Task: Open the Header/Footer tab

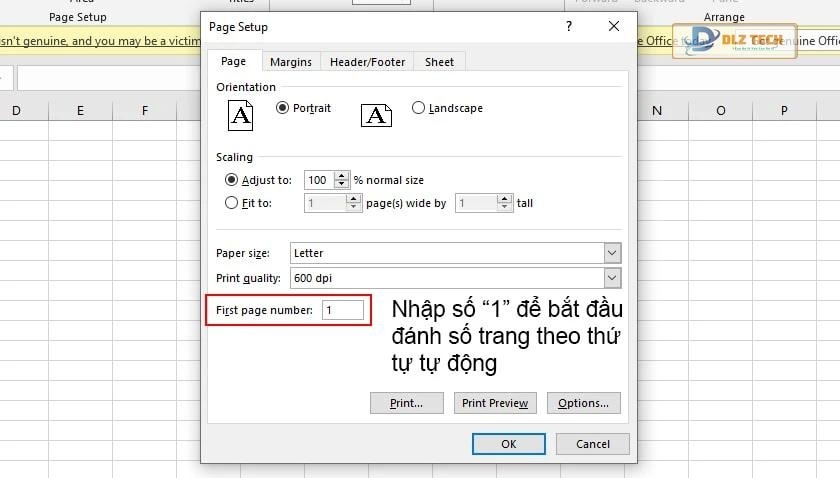Action: tap(368, 62)
